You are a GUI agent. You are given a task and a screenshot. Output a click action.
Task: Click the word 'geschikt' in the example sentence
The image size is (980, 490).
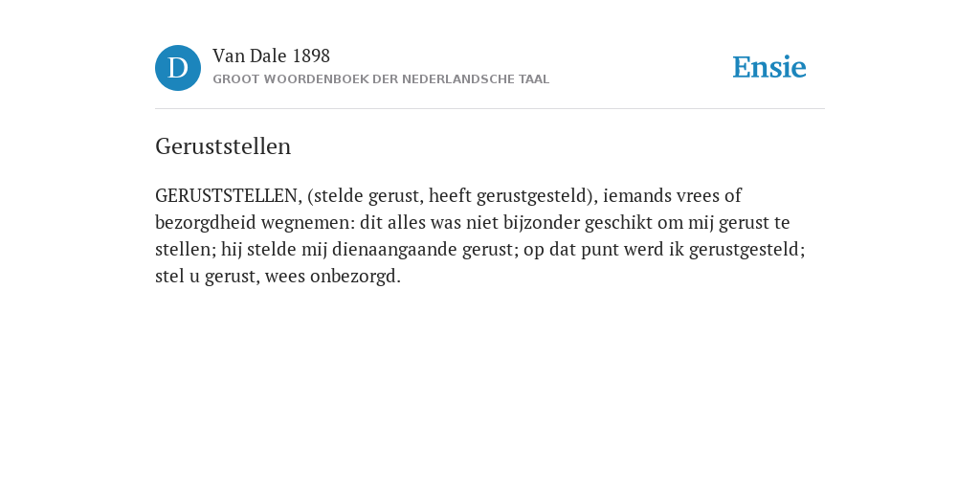coord(619,222)
